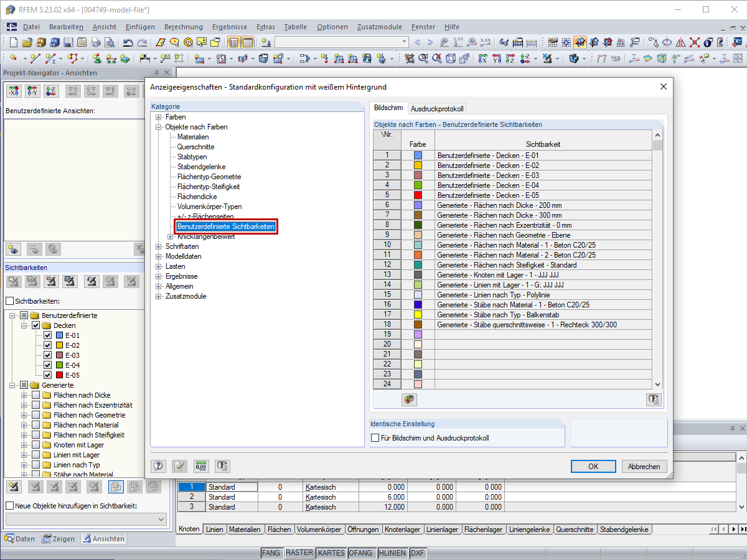Click the table view toggle icon in toolbar
747x560 pixels.
[247, 42]
